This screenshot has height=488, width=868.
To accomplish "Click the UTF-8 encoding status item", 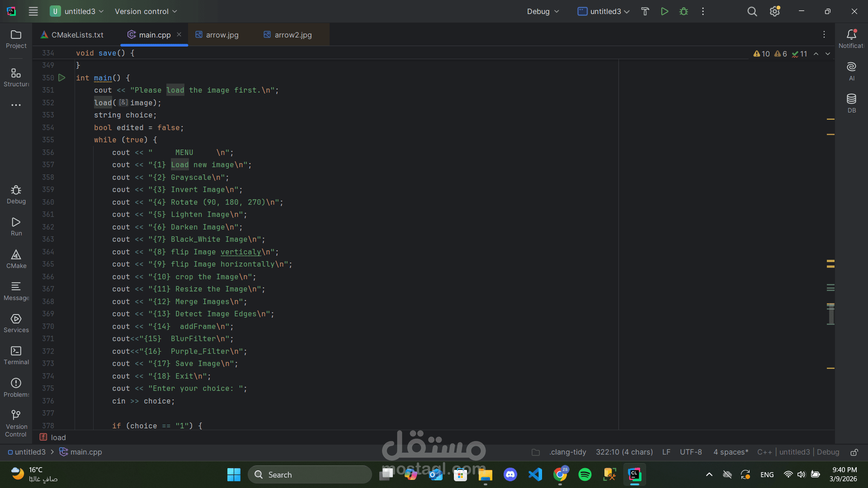I will [691, 452].
